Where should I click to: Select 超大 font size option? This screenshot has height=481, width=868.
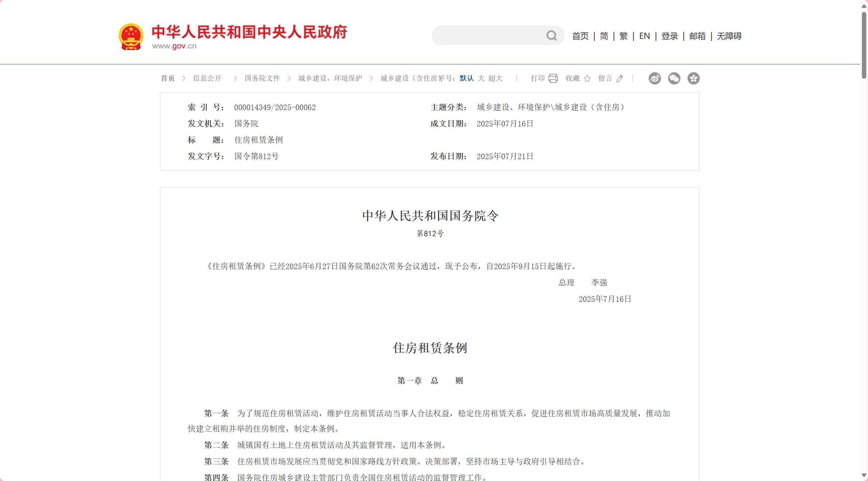click(x=495, y=78)
